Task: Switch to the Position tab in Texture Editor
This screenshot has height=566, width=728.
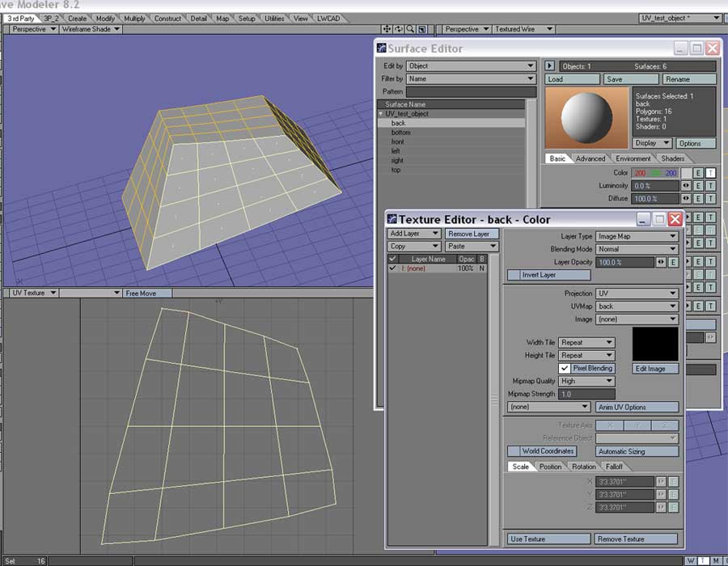Action: (x=550, y=467)
